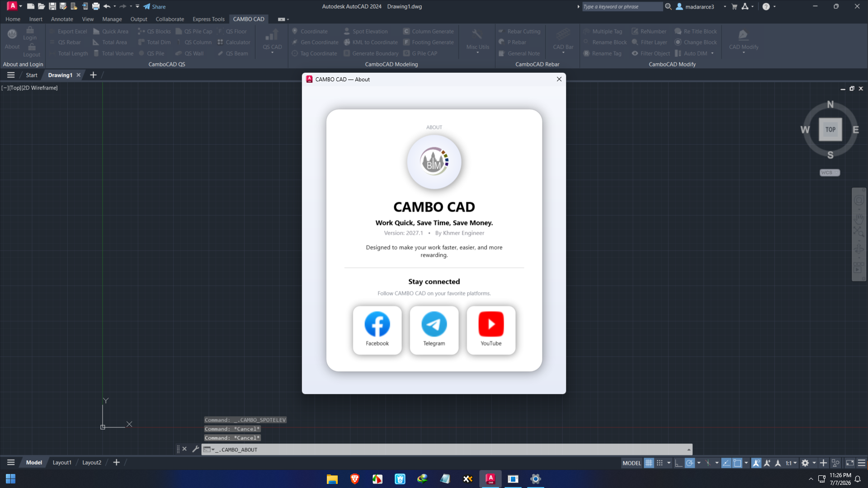Open new drawing tab with plus button
This screenshot has height=488, width=868.
tap(93, 75)
